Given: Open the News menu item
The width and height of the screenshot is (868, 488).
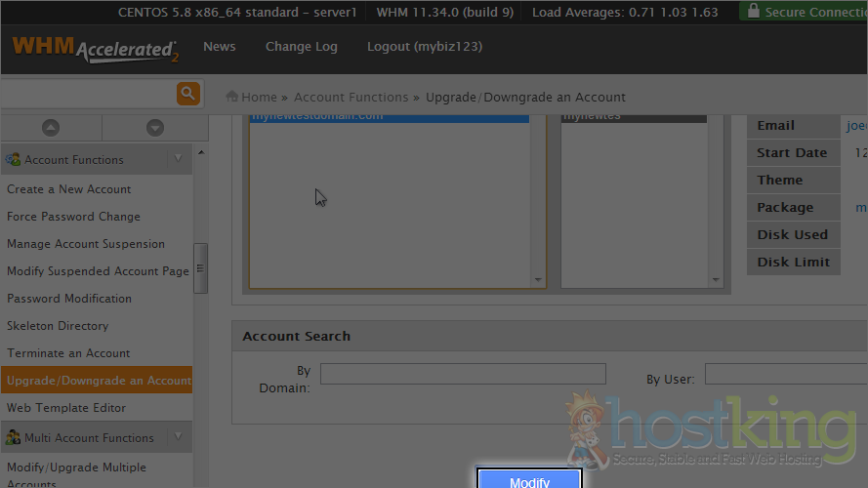Looking at the screenshot, I should click(x=219, y=47).
